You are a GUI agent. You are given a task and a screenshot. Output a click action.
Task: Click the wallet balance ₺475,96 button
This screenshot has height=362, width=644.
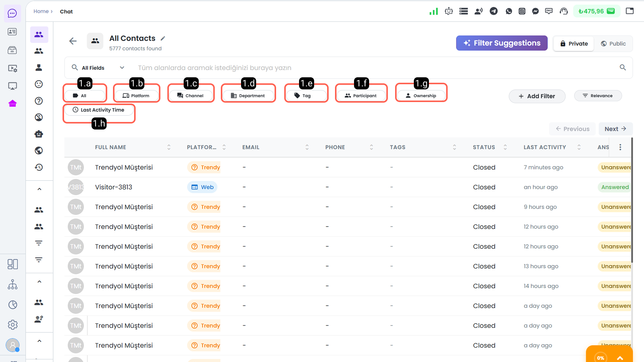coord(597,11)
